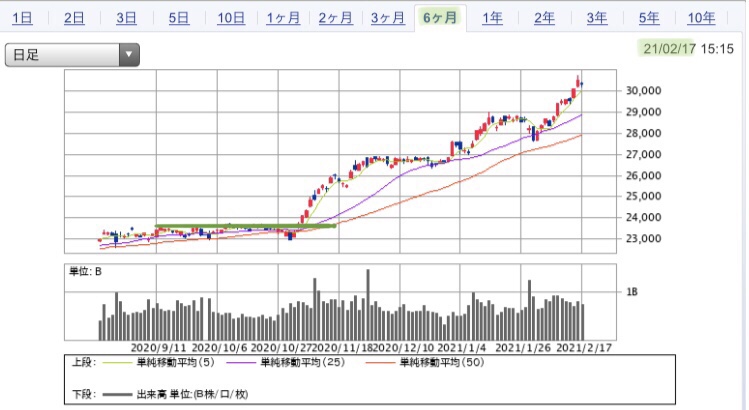The width and height of the screenshot is (749, 410).
Task: Switch to the 2日 period tab
Action: click(x=74, y=18)
